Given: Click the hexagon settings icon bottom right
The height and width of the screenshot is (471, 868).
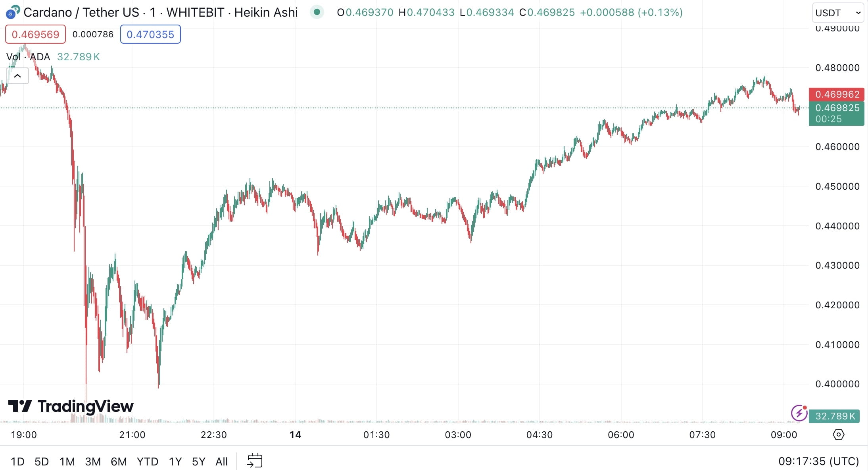Looking at the screenshot, I should point(839,435).
